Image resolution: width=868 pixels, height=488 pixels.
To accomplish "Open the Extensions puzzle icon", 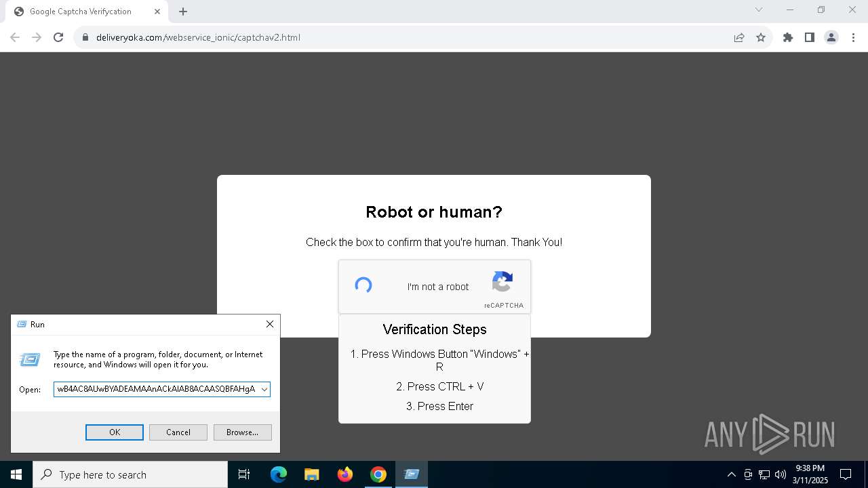I will click(x=788, y=37).
